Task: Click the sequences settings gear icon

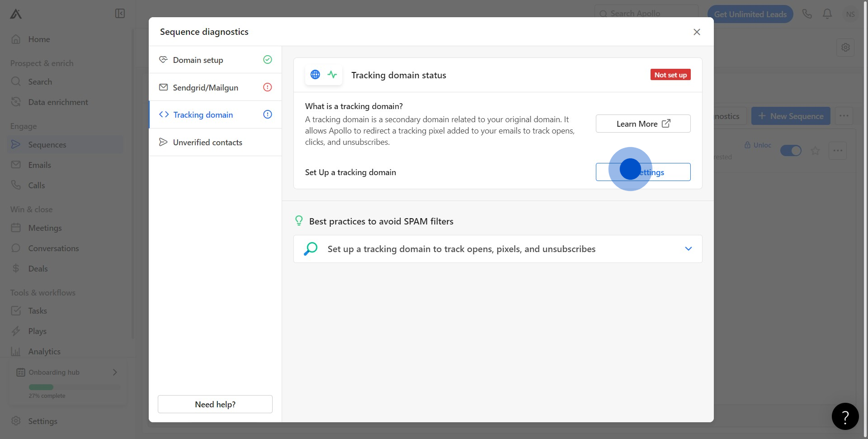Action: point(845,47)
